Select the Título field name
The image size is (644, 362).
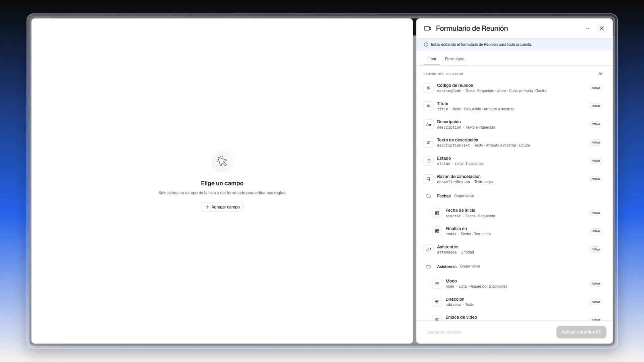tap(442, 104)
